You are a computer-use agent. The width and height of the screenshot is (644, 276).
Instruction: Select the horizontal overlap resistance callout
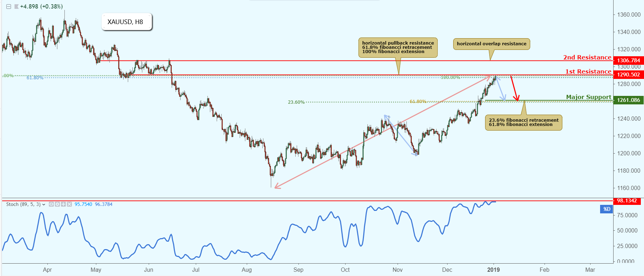[491, 44]
